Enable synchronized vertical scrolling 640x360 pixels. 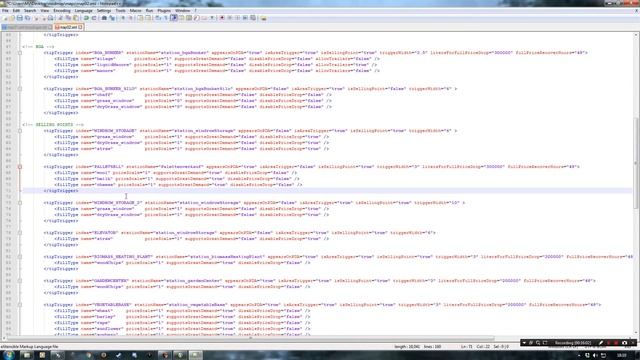[140, 18]
